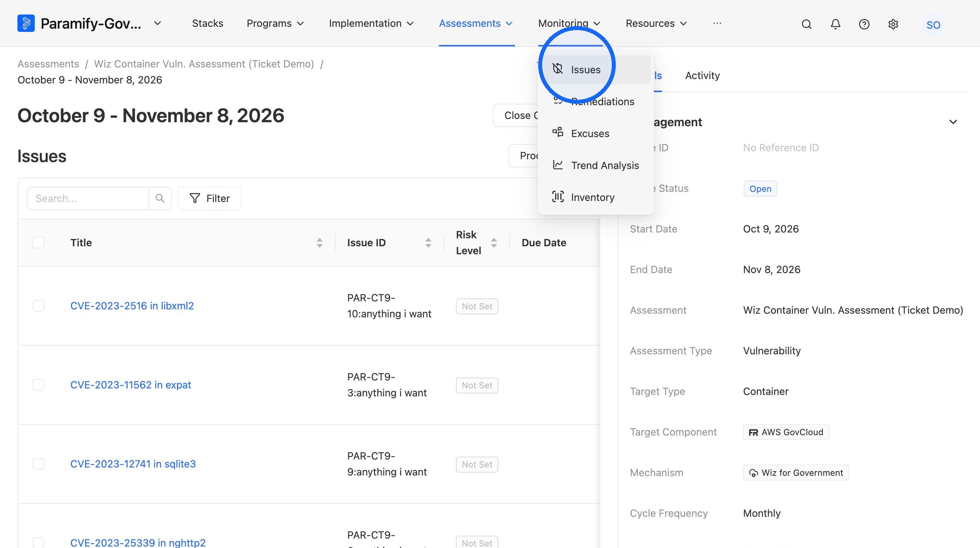This screenshot has width=980, height=548.
Task: Check the CVE-2023-25339 in nghttp2 row
Action: (x=38, y=542)
